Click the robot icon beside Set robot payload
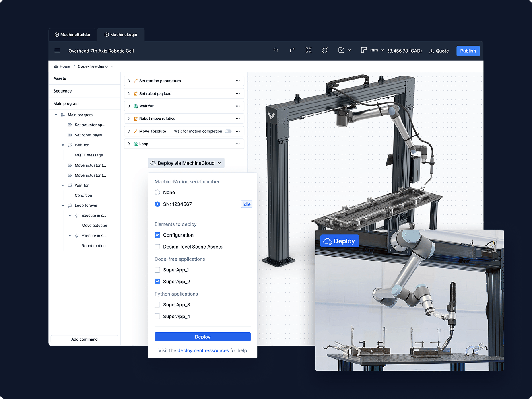532x399 pixels. pyautogui.click(x=136, y=94)
